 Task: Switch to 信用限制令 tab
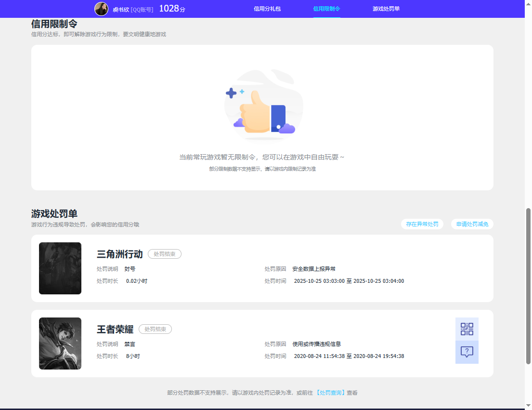(x=326, y=9)
